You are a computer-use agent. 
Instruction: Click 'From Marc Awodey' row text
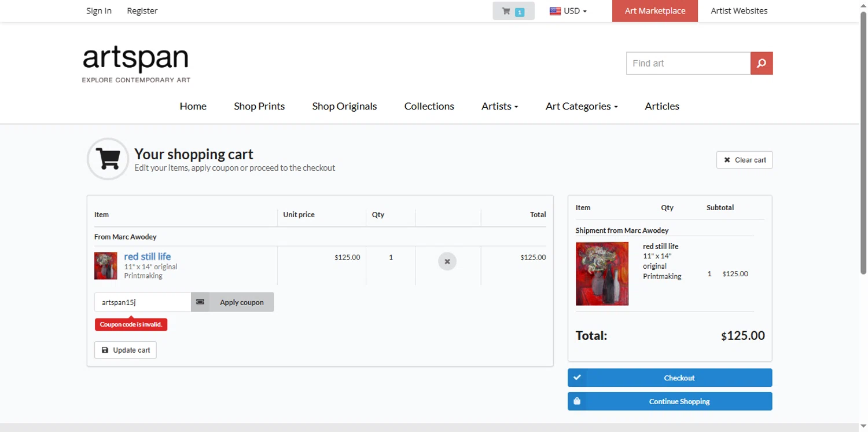[x=126, y=237]
